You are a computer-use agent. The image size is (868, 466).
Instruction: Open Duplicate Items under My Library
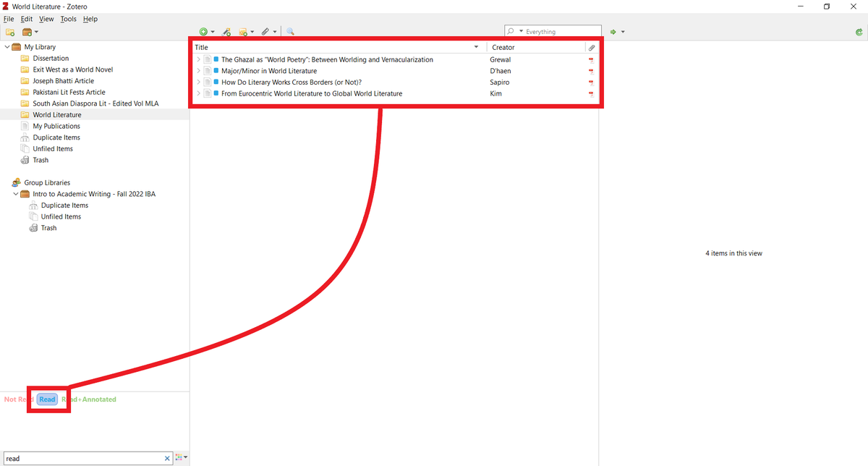click(56, 137)
